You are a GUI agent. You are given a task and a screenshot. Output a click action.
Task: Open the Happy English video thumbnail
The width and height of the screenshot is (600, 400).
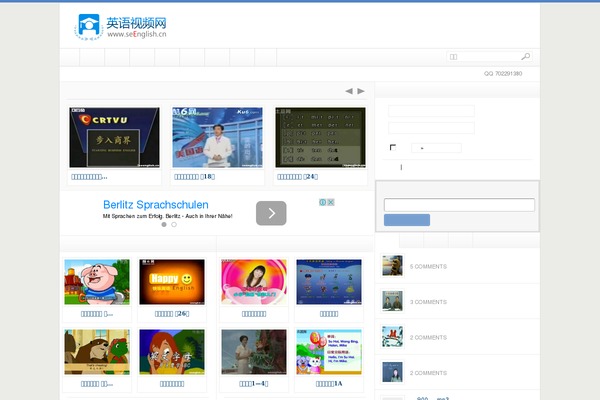172,282
